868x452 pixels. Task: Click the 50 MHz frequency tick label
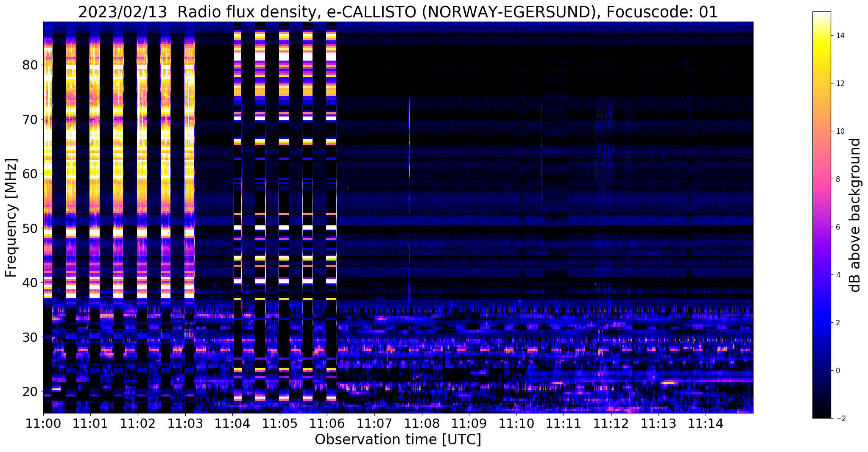pyautogui.click(x=30, y=228)
